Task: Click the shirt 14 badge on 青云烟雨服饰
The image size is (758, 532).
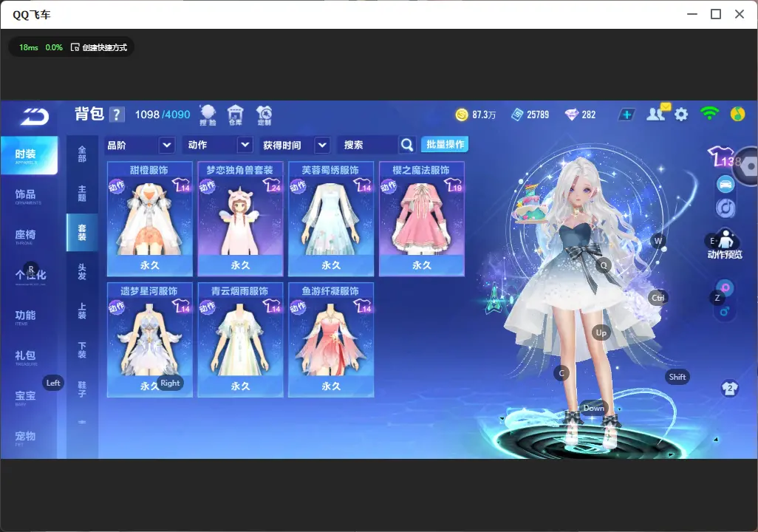Action: pyautogui.click(x=272, y=306)
